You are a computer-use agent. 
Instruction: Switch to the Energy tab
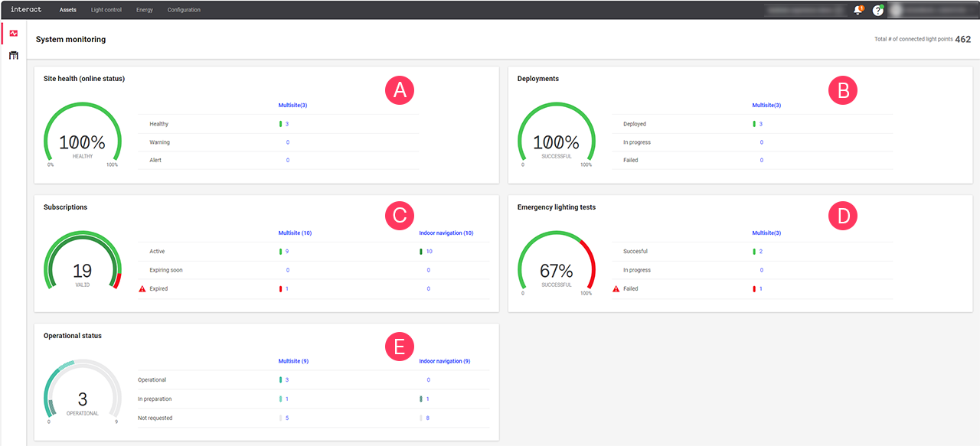click(x=145, y=10)
